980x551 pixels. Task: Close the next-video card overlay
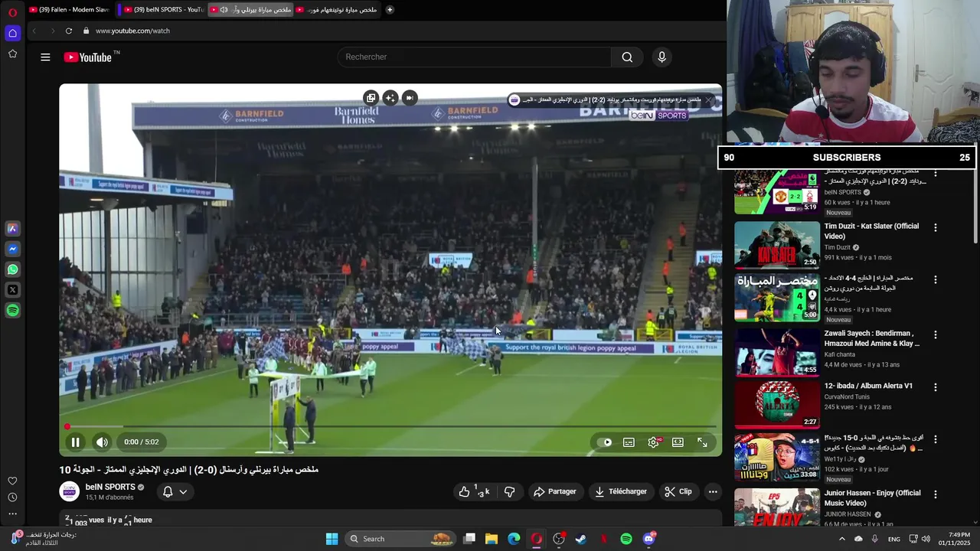pos(709,100)
